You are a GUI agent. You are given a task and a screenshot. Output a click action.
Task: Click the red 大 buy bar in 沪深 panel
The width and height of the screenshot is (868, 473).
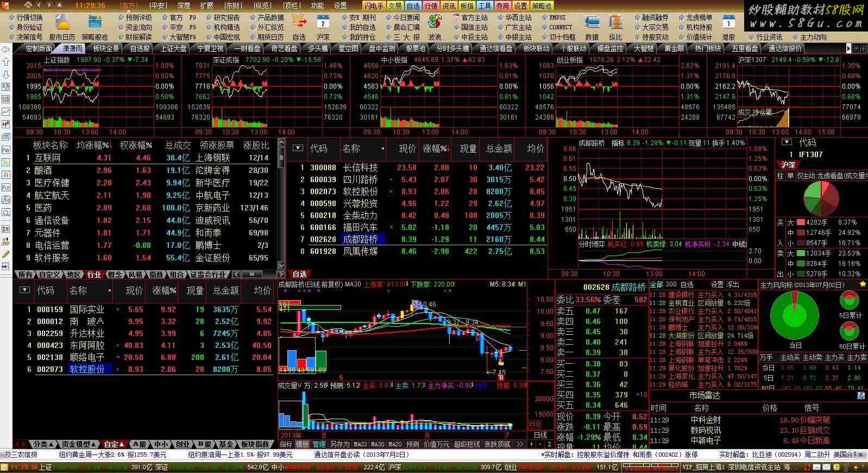coord(801,222)
